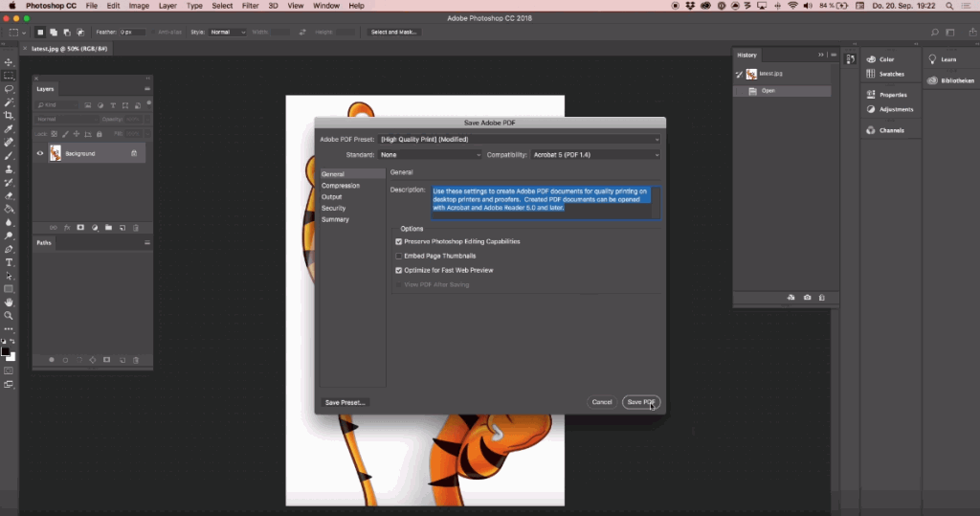Click the foreground color swatch

6,351
